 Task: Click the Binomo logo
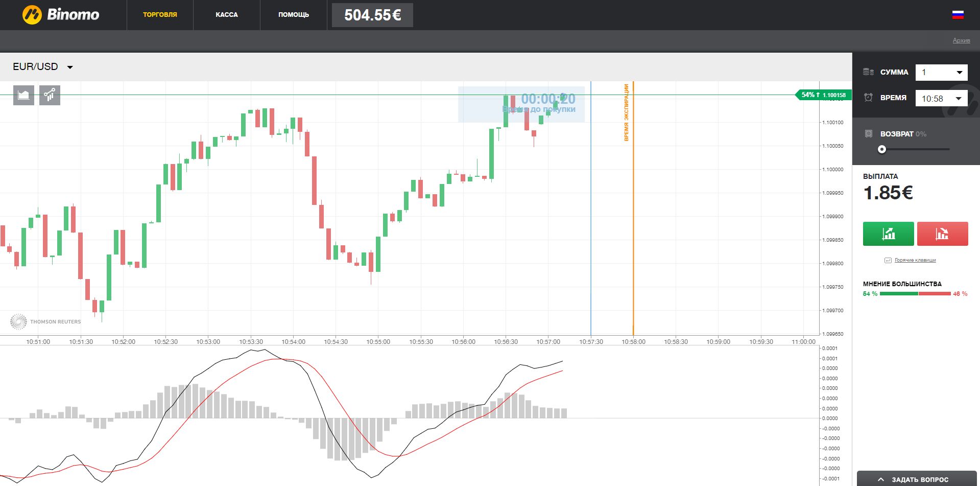61,14
